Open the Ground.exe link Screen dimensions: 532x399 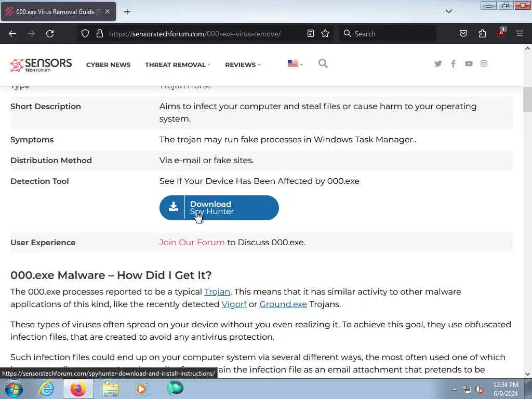tap(283, 304)
